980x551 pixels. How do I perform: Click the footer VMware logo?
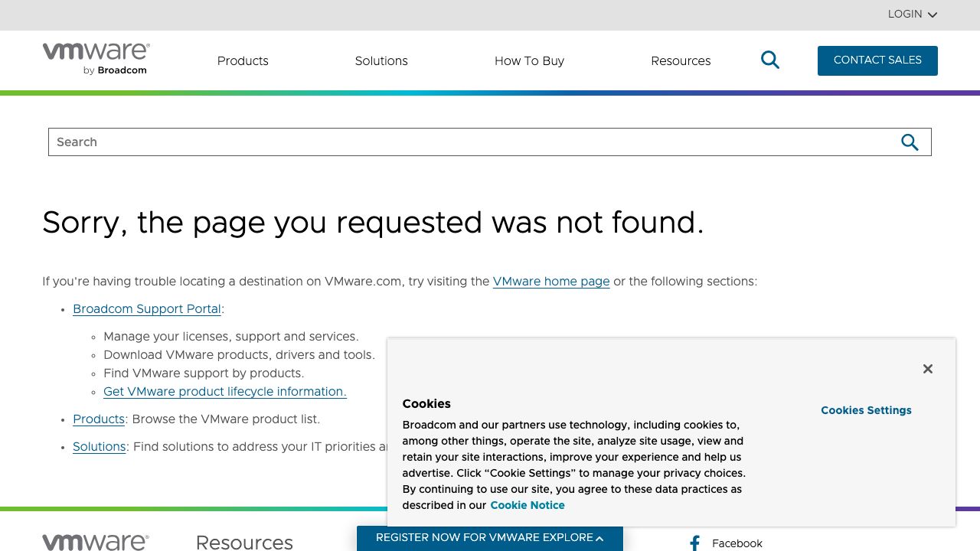96,542
